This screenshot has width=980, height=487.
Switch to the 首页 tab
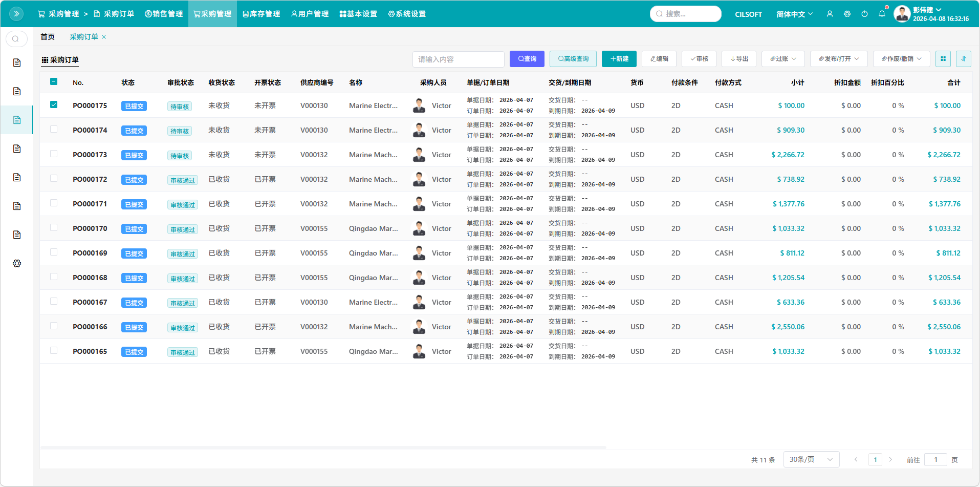click(x=48, y=37)
